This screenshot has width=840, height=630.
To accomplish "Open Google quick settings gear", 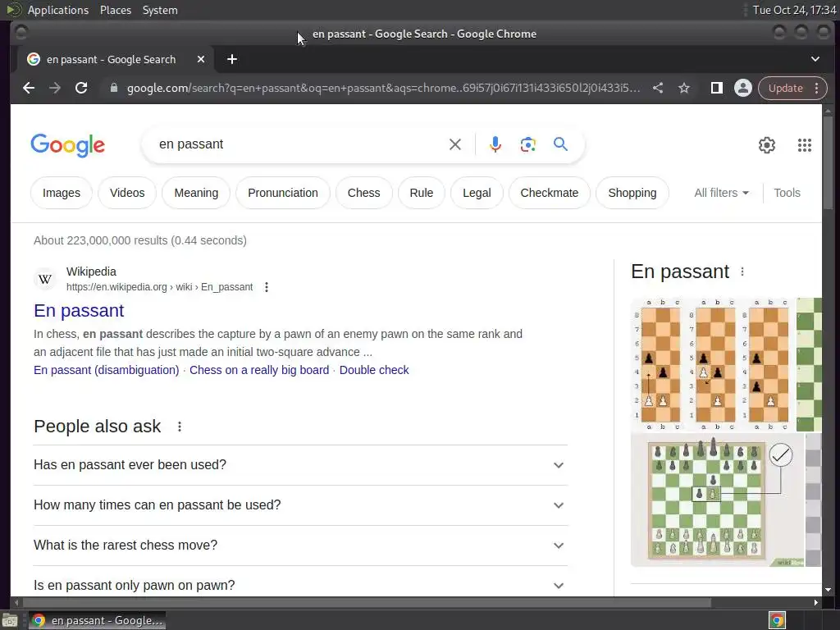I will [x=767, y=145].
